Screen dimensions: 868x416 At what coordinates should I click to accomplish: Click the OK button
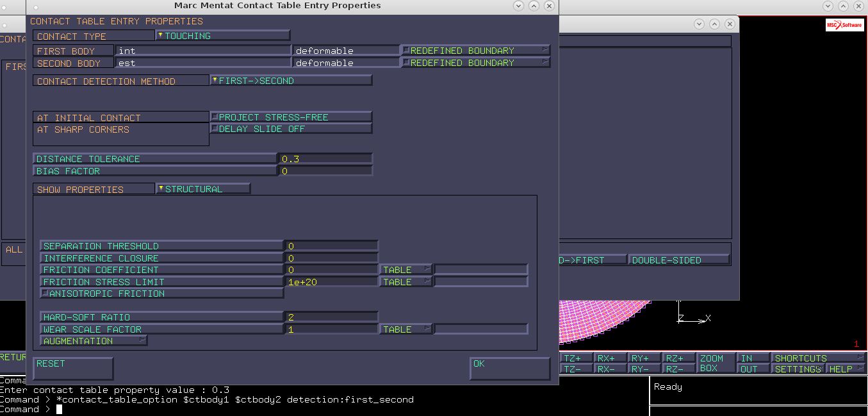(509, 369)
